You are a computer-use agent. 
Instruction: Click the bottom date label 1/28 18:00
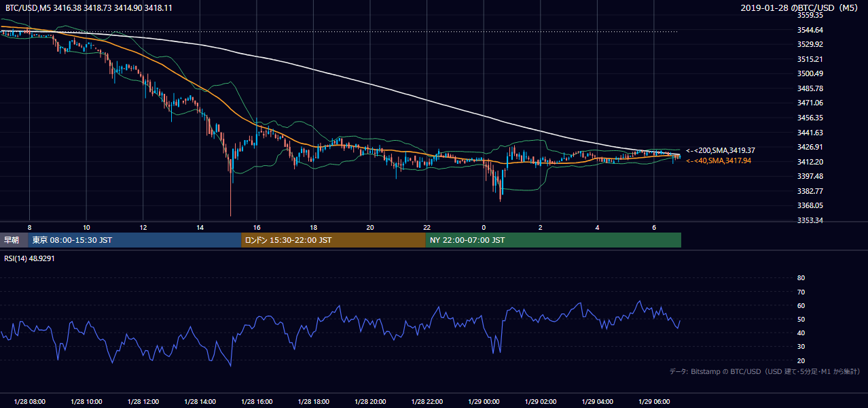tap(313, 402)
